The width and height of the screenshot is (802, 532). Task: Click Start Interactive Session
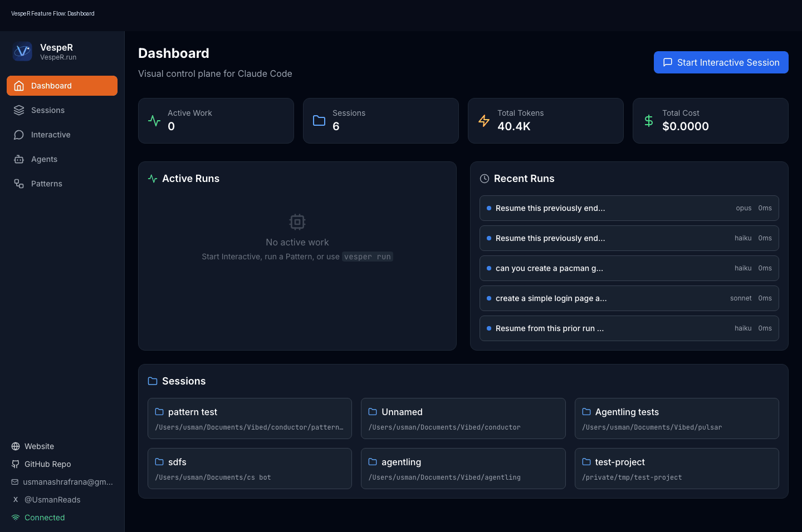pos(721,62)
